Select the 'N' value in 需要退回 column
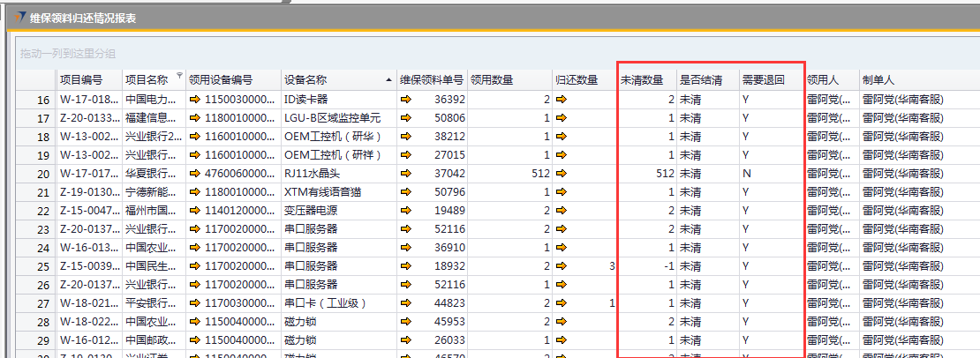This screenshot has width=980, height=358. tap(747, 174)
